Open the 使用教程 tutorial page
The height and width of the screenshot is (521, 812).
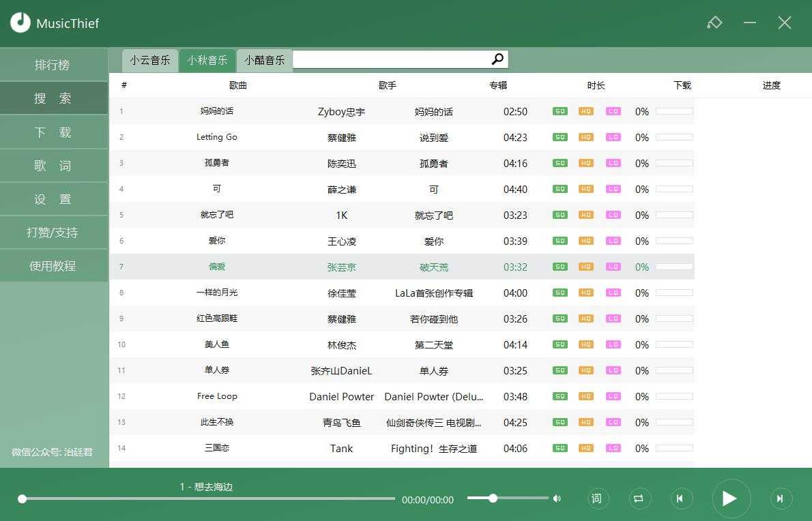53,266
